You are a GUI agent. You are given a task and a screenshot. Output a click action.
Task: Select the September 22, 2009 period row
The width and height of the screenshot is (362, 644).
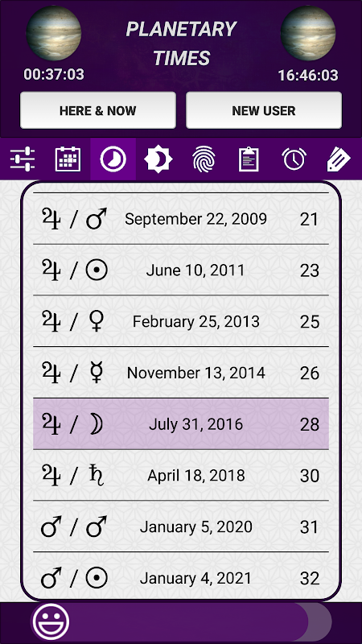click(x=181, y=219)
